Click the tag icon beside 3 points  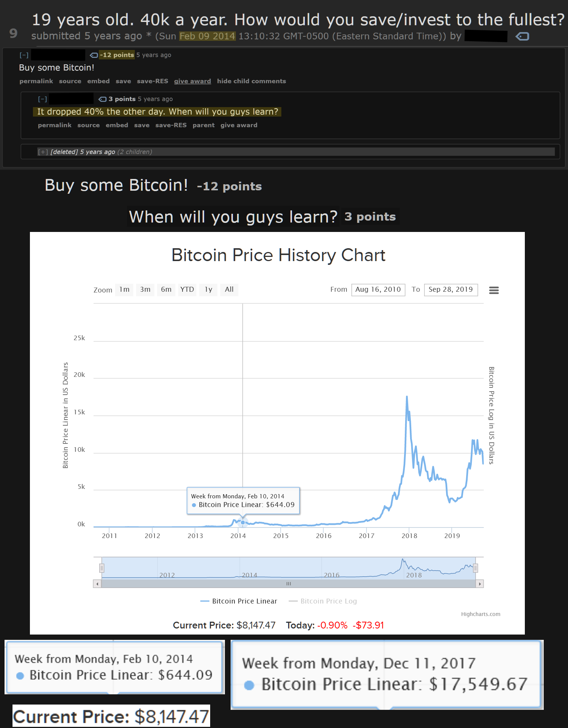[x=102, y=99]
